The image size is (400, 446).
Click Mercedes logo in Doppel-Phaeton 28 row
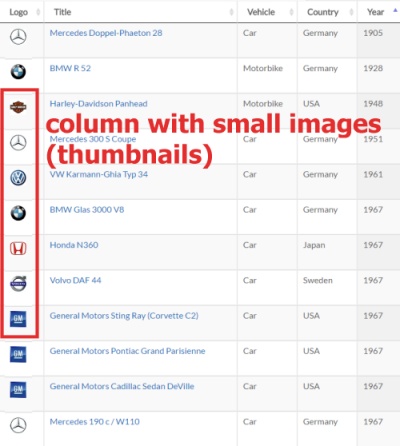[18, 37]
